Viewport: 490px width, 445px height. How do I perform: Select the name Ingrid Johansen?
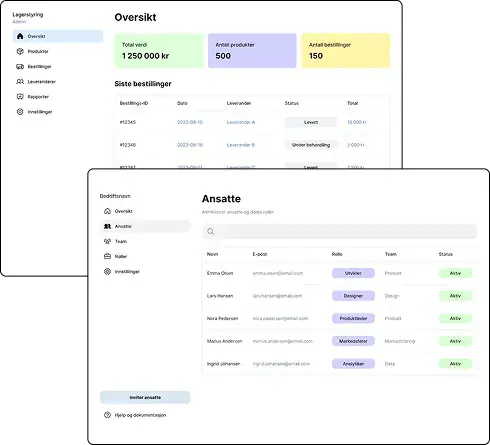[x=223, y=364]
